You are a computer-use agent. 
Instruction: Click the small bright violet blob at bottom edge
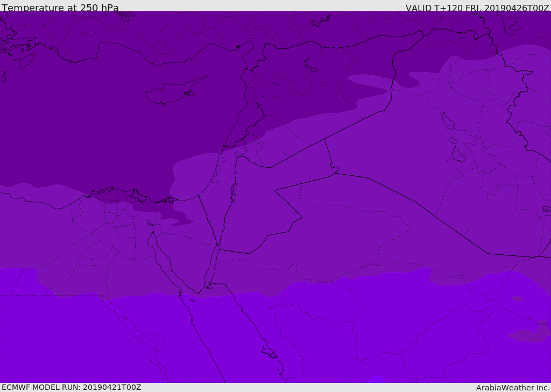coord(376,379)
